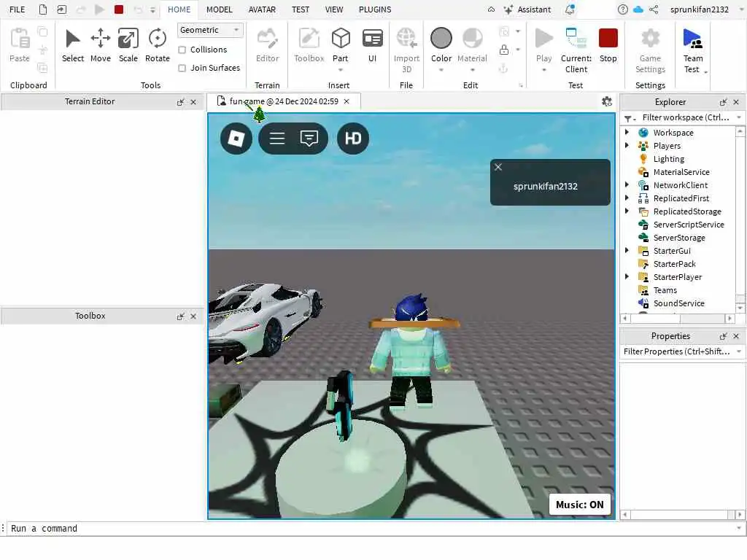
Task: Expand the ReplicatedFirst tree node
Action: 627,198
